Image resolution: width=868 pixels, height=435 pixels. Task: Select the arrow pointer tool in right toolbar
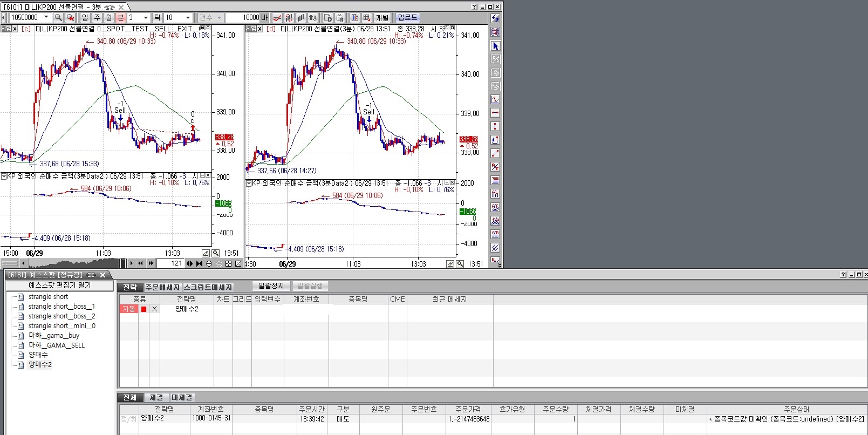click(495, 46)
